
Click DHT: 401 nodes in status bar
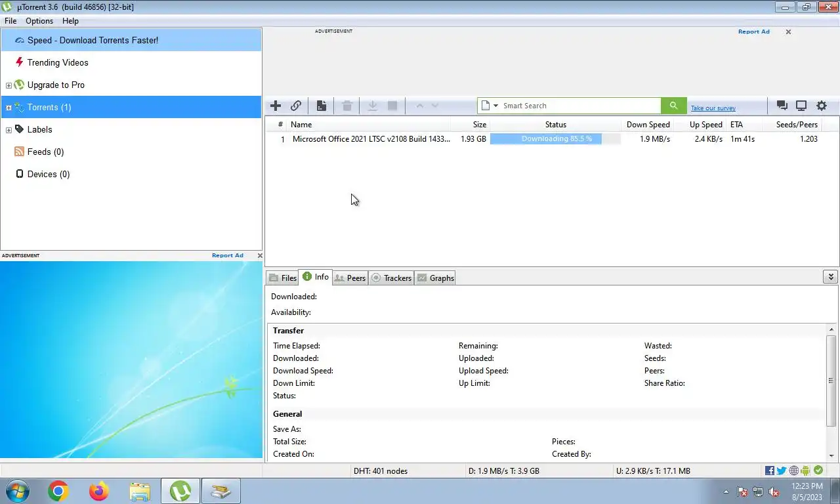[x=381, y=471]
